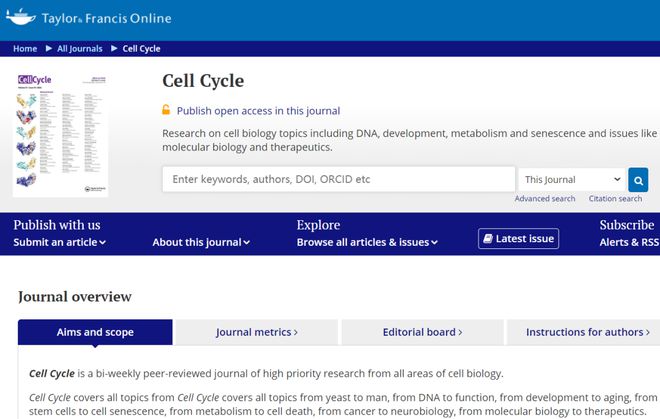Click the Explore heading in navigation bar
This screenshot has width=660, height=419.
(318, 225)
